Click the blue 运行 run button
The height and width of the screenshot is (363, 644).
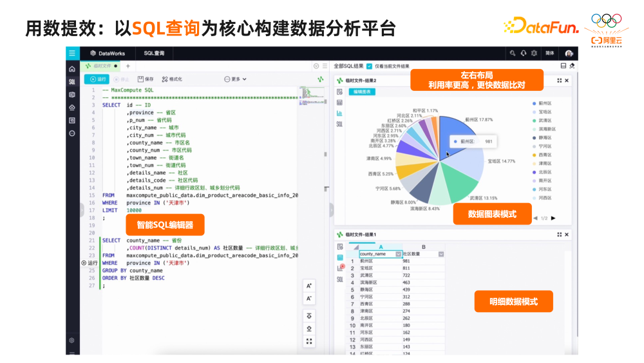click(99, 79)
